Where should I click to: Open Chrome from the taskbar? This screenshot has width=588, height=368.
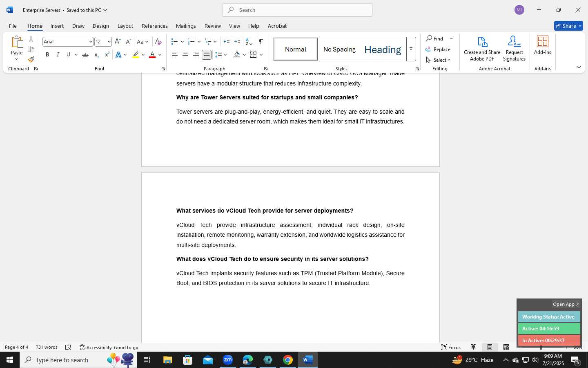pyautogui.click(x=288, y=360)
